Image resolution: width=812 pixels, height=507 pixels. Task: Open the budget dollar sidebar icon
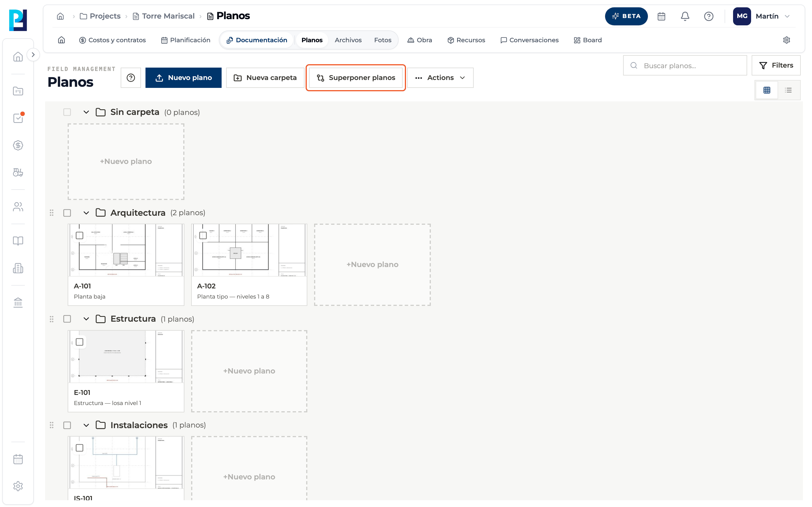point(18,145)
